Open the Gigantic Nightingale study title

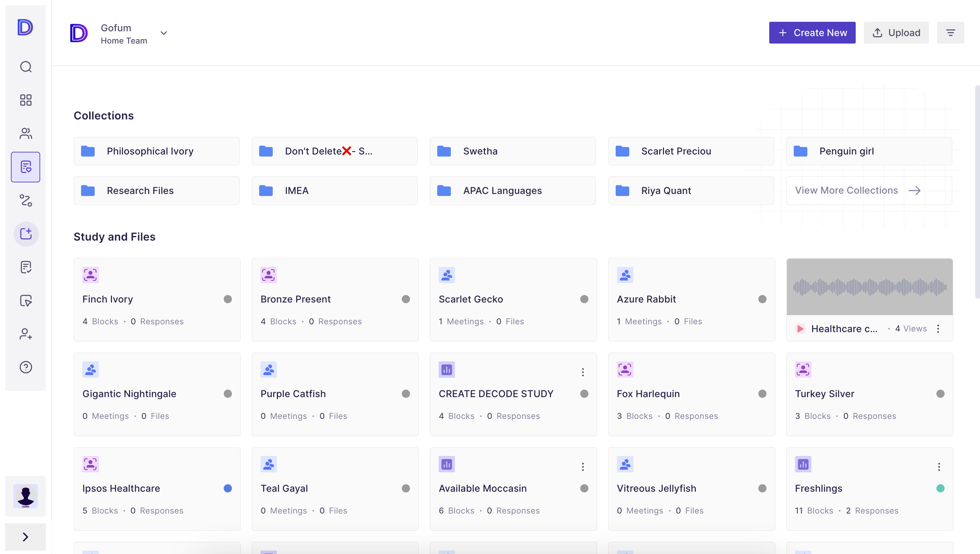coord(129,394)
